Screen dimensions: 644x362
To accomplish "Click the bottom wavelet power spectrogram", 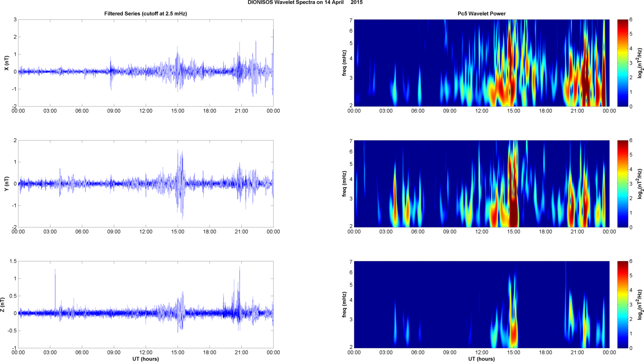I will click(x=481, y=305).
